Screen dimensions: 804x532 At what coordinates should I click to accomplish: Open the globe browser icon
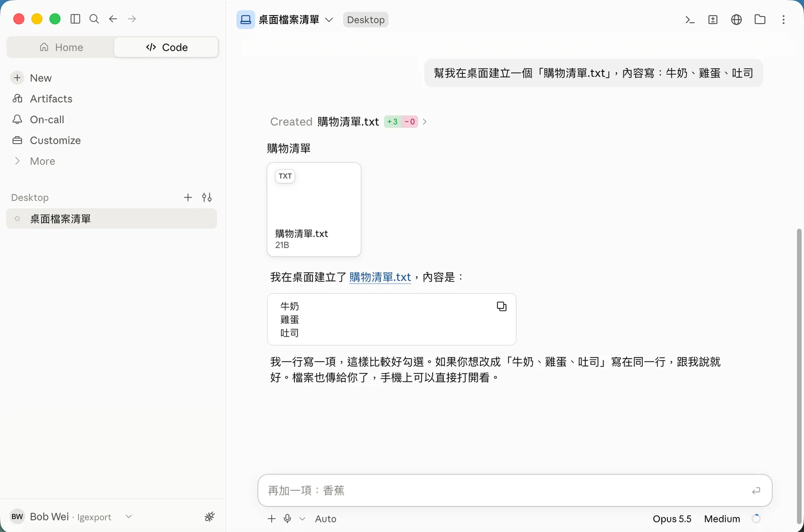pos(737,20)
